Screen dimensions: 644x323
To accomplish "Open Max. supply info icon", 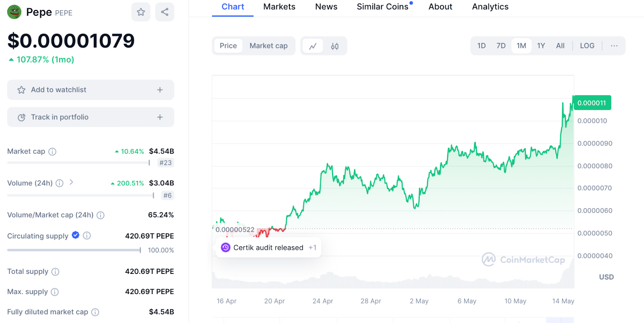I will pos(55,292).
